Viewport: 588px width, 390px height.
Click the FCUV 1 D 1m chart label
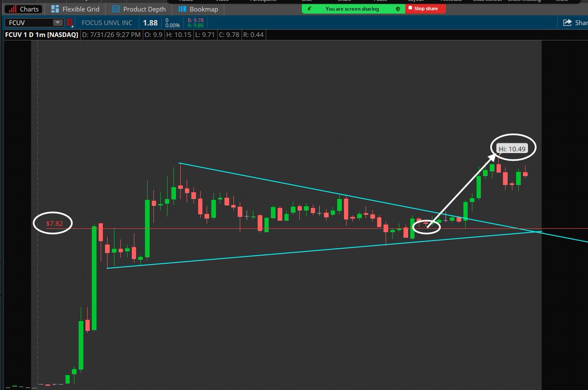pos(42,35)
